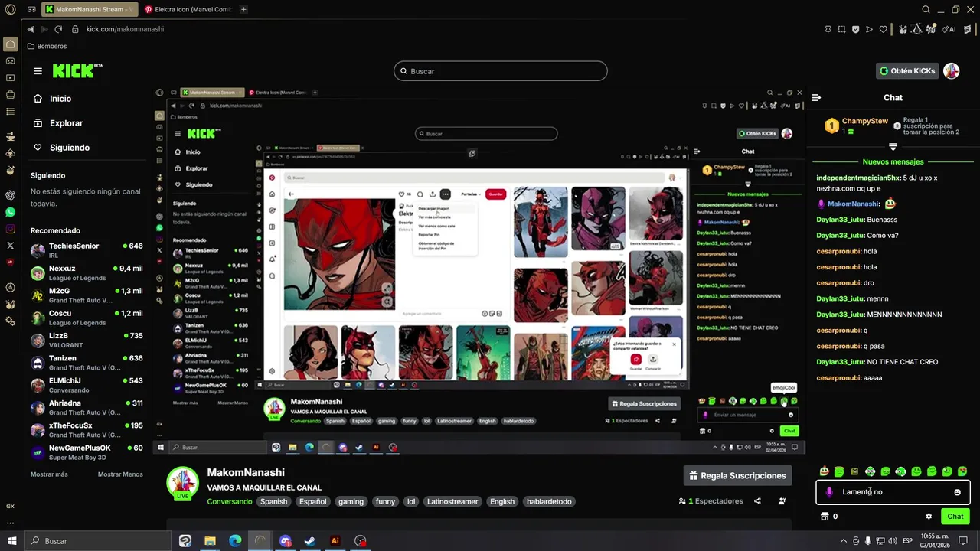Open the user profile avatar menu
The image size is (980, 551).
(951, 70)
